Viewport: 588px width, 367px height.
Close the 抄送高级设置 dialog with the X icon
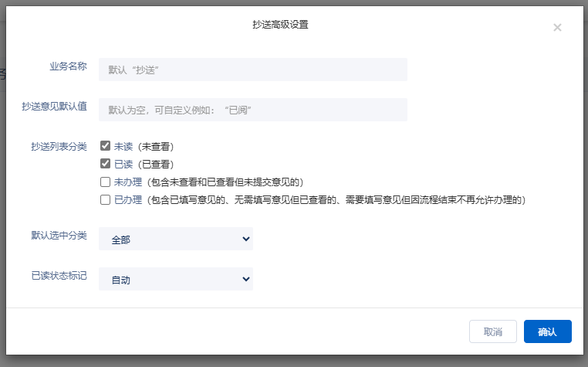(x=557, y=28)
